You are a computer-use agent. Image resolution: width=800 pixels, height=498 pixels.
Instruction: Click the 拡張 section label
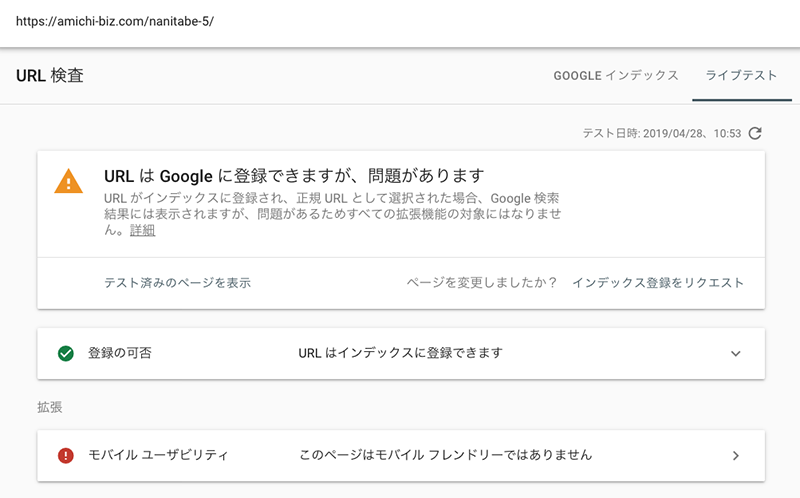50,407
